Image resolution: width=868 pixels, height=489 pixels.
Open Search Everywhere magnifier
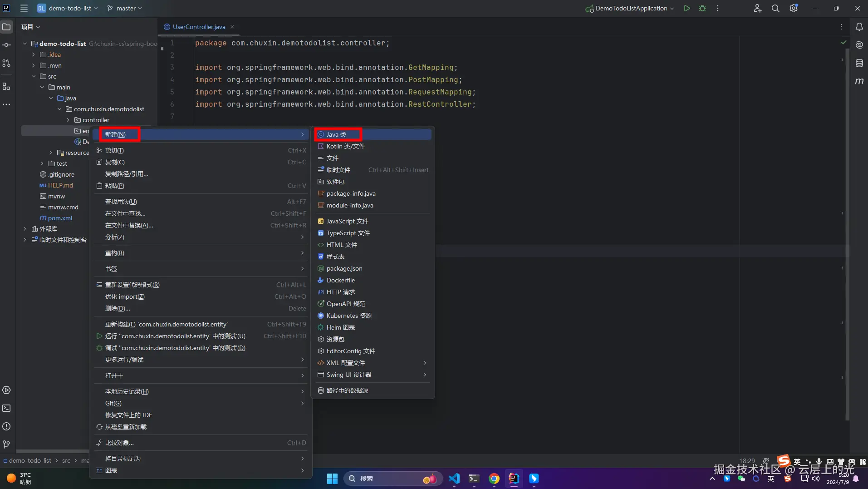coord(775,8)
